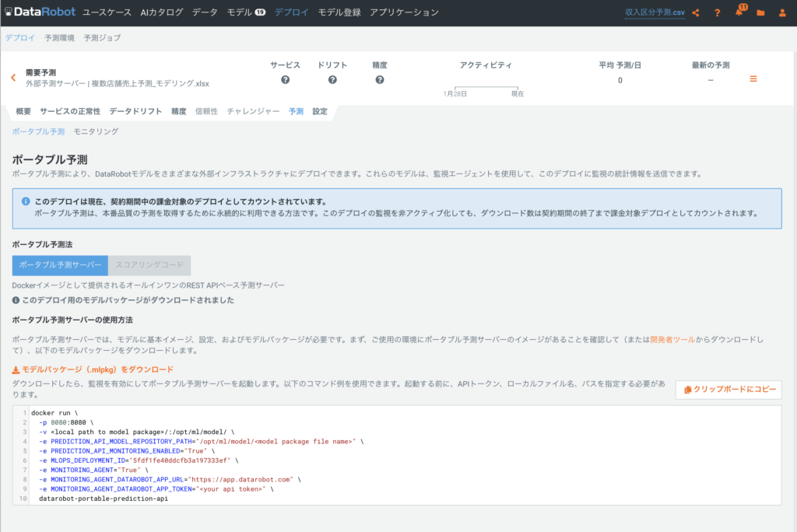This screenshot has height=532, width=797.
Task: Select the ポータブル予測 sub-tab
Action: coord(39,131)
